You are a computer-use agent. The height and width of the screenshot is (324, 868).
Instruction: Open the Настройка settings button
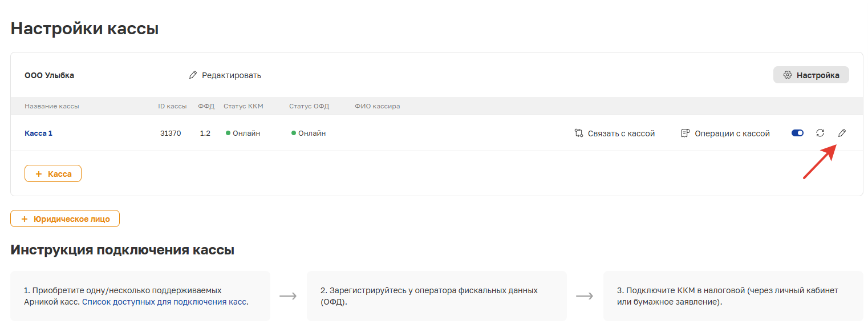click(x=811, y=75)
